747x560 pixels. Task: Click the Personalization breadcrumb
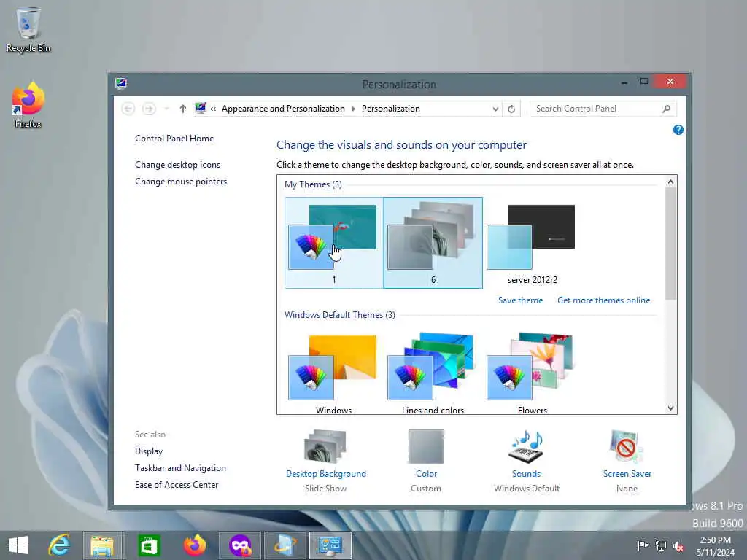coord(391,109)
